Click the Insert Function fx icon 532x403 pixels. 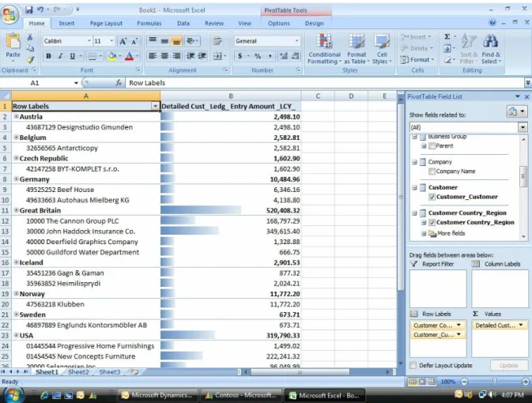[119, 83]
